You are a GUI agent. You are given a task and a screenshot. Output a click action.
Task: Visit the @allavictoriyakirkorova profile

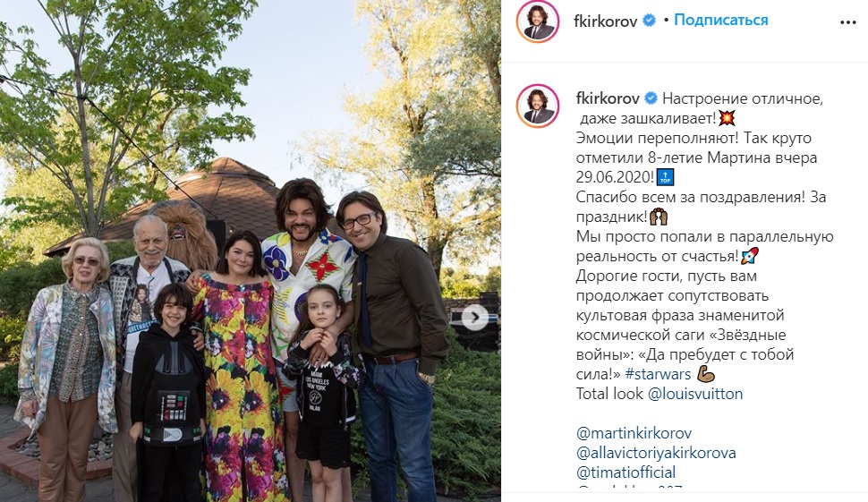tap(656, 453)
